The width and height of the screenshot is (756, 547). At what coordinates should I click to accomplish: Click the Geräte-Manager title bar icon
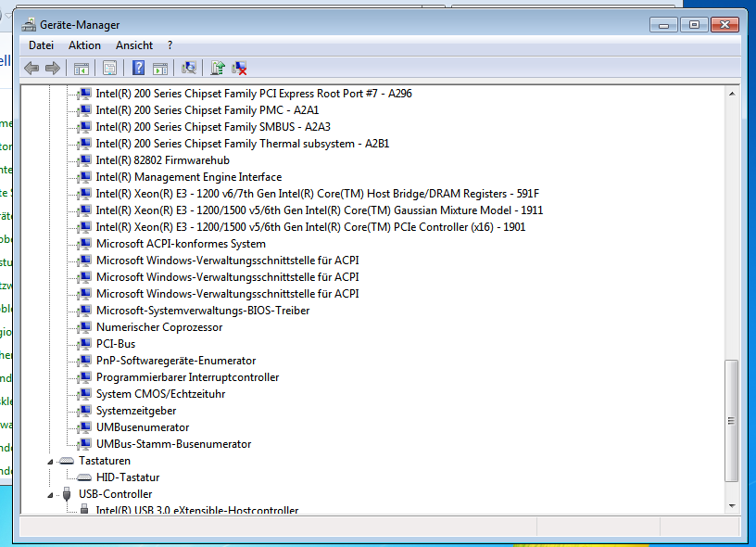point(29,25)
